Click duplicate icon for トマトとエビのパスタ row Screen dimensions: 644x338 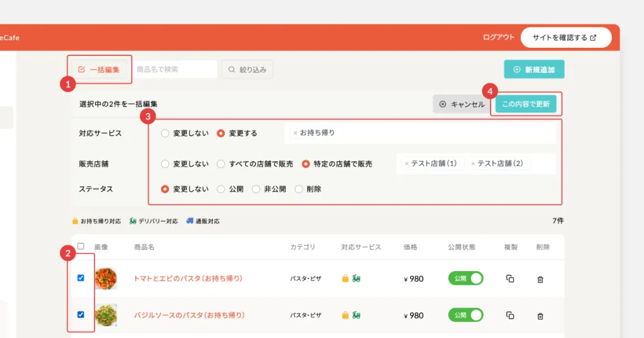(x=510, y=279)
